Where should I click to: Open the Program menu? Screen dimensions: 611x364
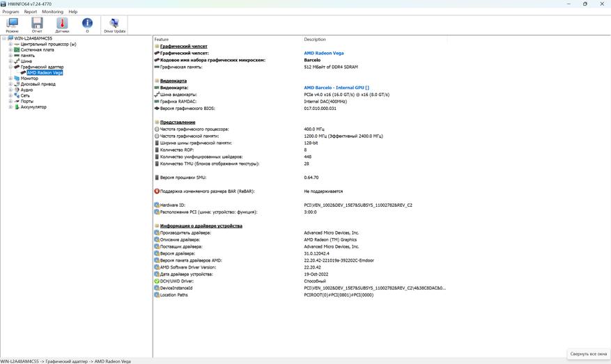click(10, 12)
